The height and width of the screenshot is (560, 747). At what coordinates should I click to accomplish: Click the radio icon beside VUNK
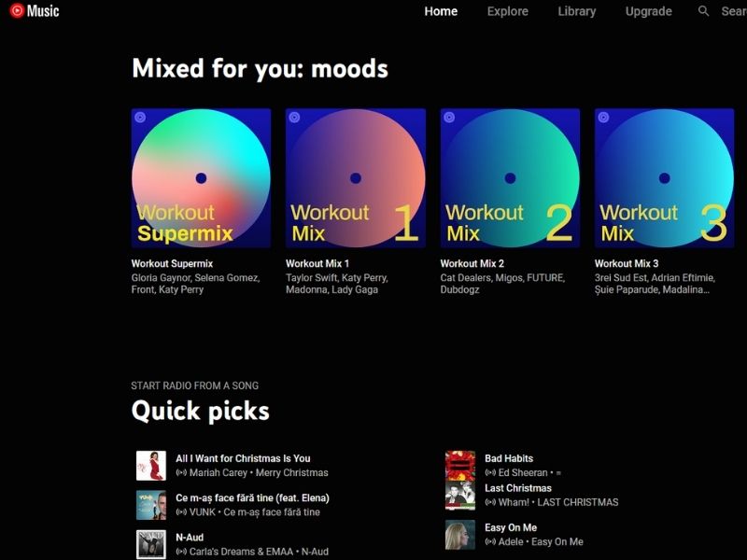tap(181, 512)
